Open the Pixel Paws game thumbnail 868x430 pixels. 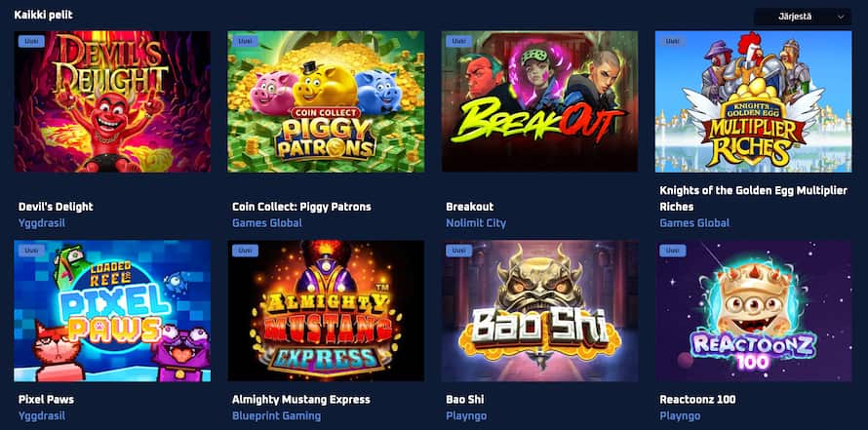(112, 310)
